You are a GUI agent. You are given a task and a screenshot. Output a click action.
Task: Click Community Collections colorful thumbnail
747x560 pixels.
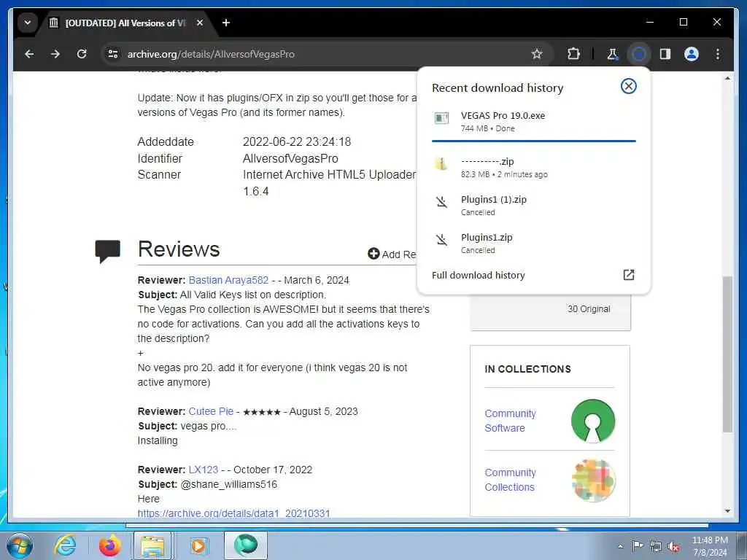[x=593, y=480]
